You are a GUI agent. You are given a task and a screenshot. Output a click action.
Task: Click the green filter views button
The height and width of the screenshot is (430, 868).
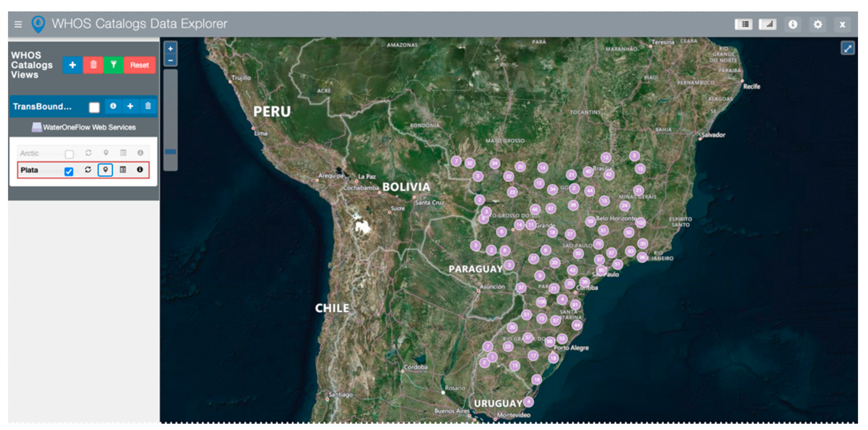tap(114, 65)
